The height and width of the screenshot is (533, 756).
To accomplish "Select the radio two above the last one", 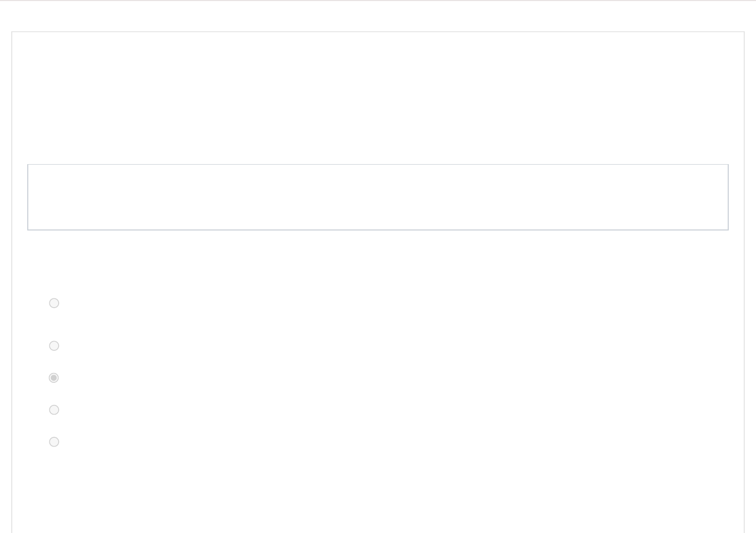I will point(54,378).
